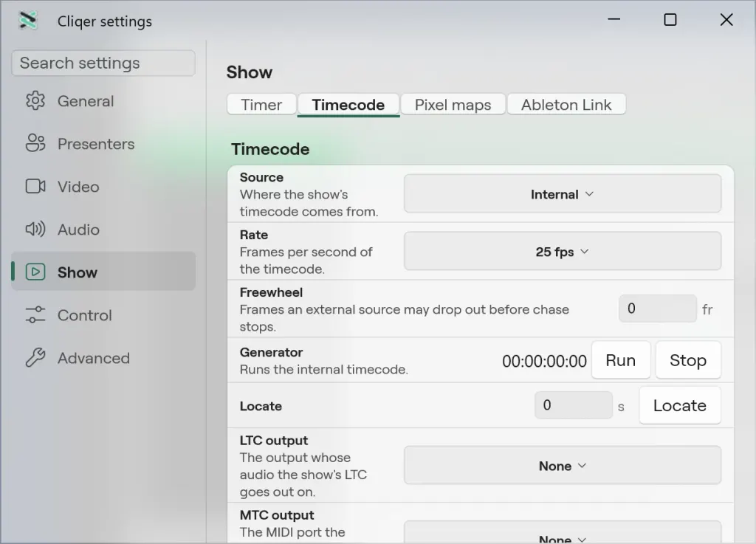Screen dimensions: 756x544
Task: Click the 'LTC output' setting label
Action: point(273,441)
